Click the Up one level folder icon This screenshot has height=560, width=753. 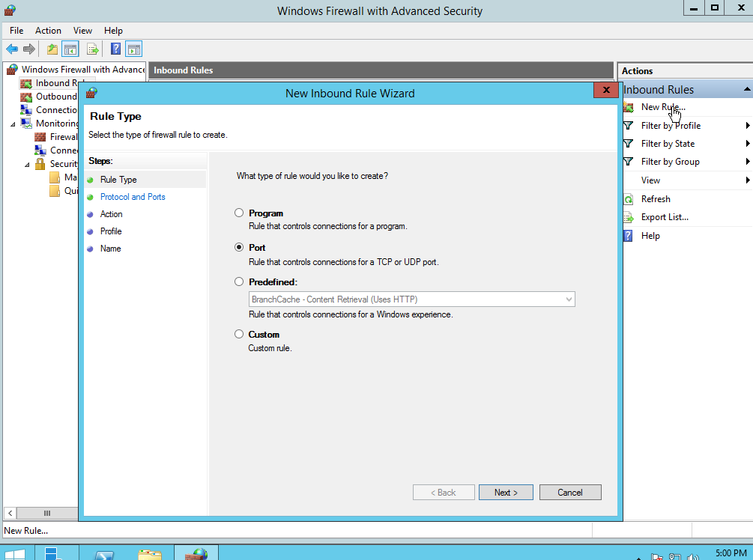pyautogui.click(x=52, y=49)
